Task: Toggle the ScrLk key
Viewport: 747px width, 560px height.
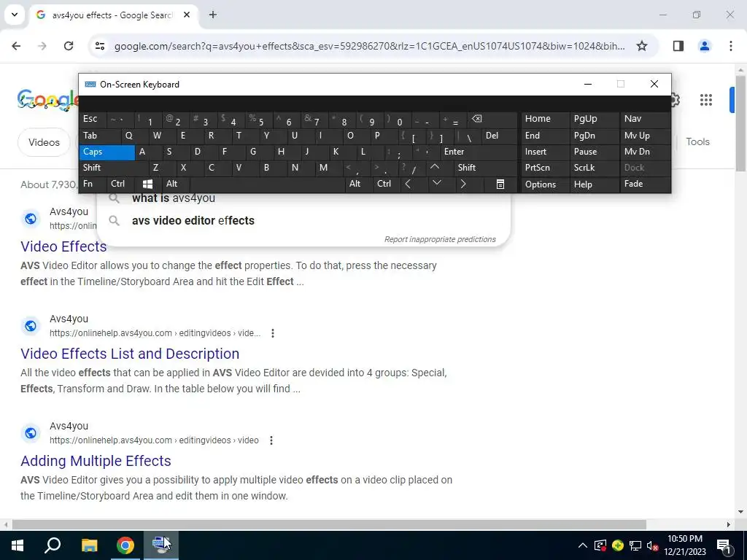Action: 594,168
